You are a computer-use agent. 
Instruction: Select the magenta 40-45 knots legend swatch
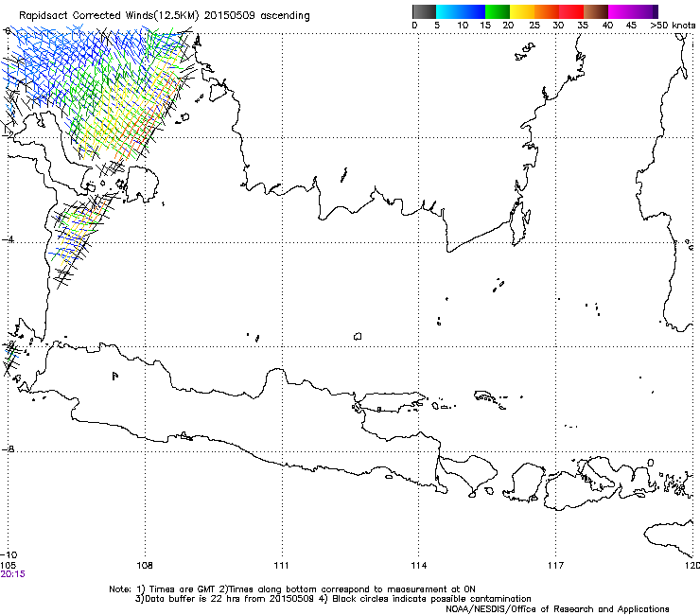click(621, 11)
